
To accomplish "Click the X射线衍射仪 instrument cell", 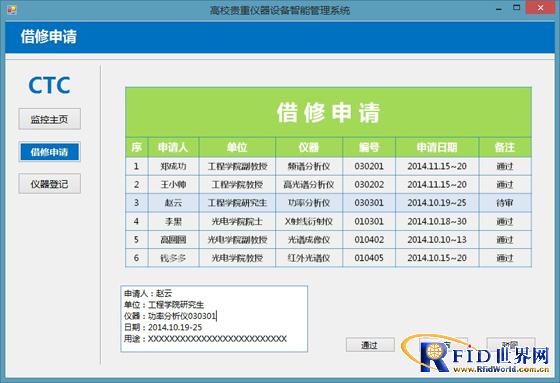I will pyautogui.click(x=309, y=221).
